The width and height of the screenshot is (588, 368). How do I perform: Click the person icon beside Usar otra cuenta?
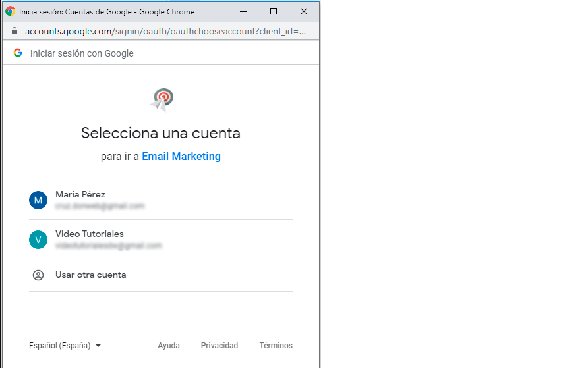point(38,275)
